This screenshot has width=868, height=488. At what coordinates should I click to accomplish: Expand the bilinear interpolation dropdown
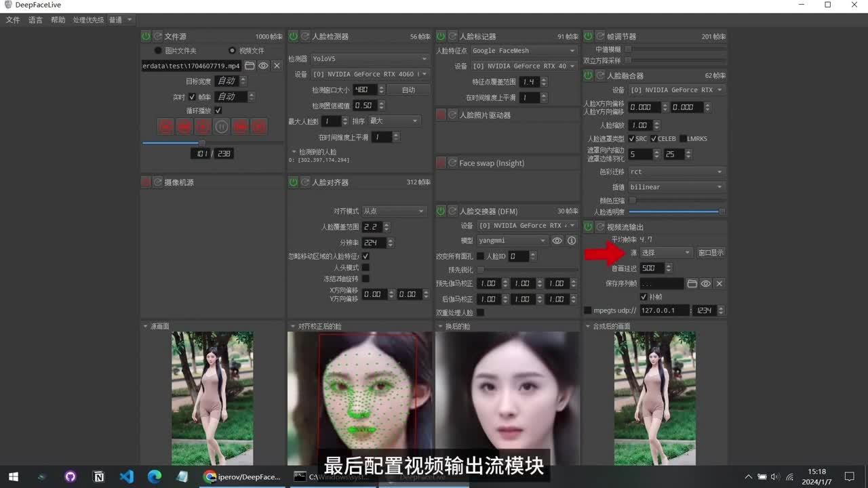[675, 186]
